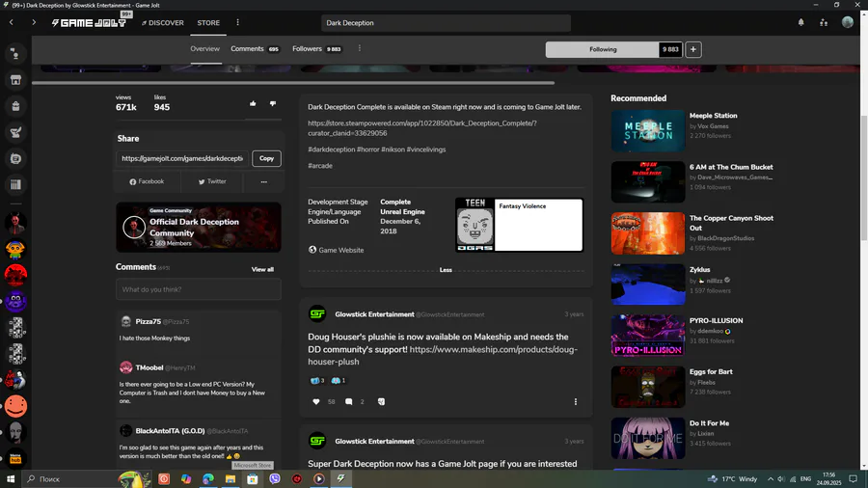This screenshot has width=868, height=488.
Task: Open the Game Jolt logo home
Action: click(x=89, y=23)
